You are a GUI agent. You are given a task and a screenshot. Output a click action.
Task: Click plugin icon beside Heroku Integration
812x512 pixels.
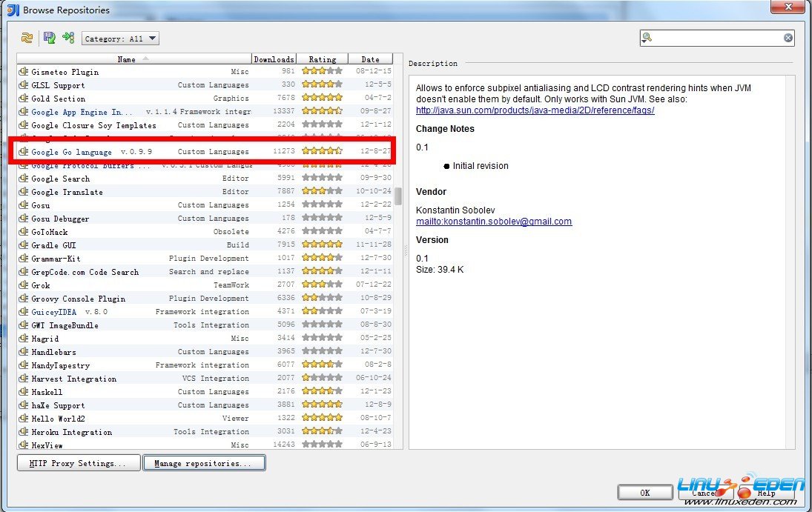point(23,431)
